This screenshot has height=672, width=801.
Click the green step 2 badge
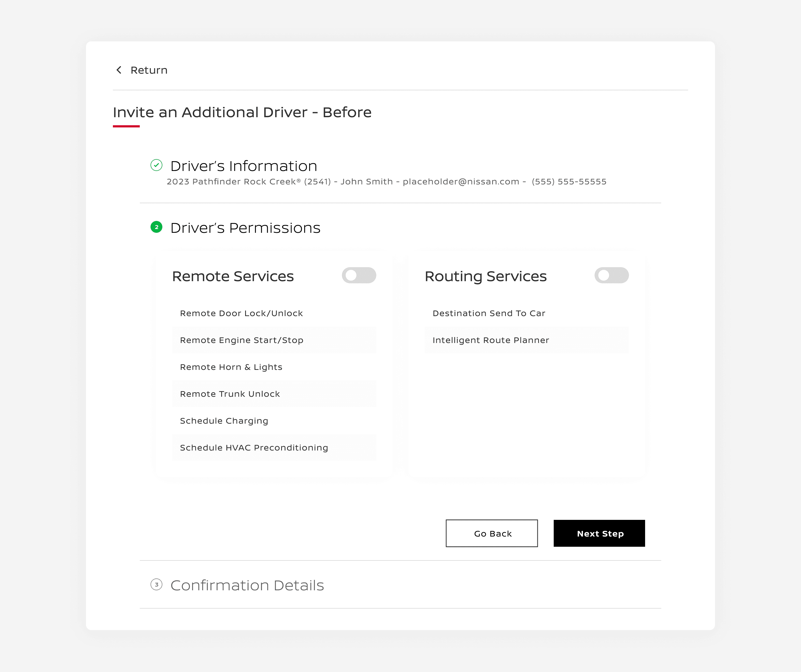coord(156,227)
